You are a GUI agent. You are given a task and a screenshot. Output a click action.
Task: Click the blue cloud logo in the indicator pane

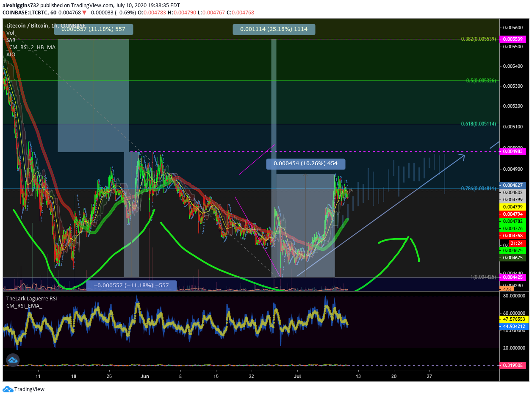(12, 361)
